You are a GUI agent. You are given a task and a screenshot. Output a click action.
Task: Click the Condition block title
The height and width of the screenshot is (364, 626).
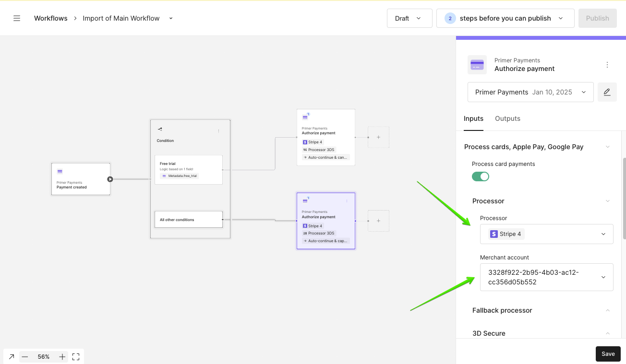pos(165,141)
